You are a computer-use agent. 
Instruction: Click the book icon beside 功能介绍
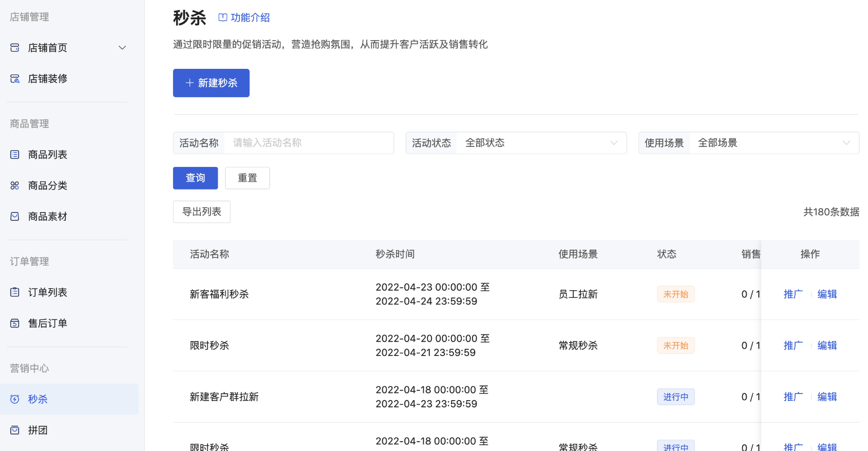tap(223, 17)
